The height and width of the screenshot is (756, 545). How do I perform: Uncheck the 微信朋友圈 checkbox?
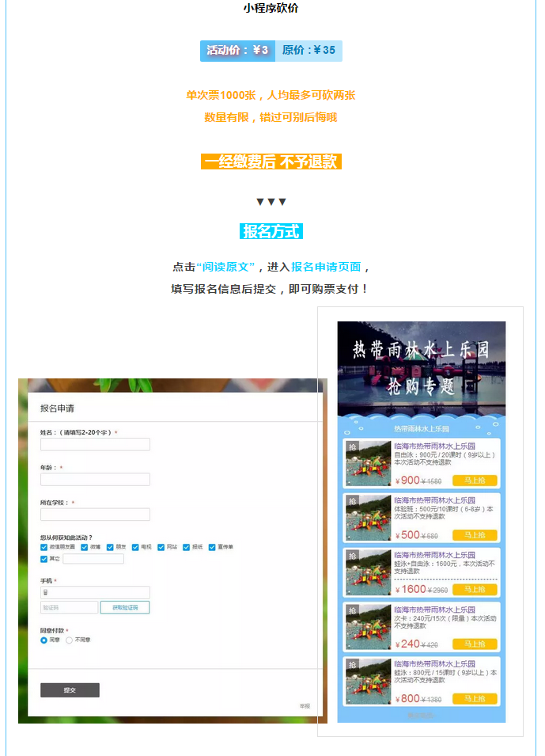coord(44,547)
